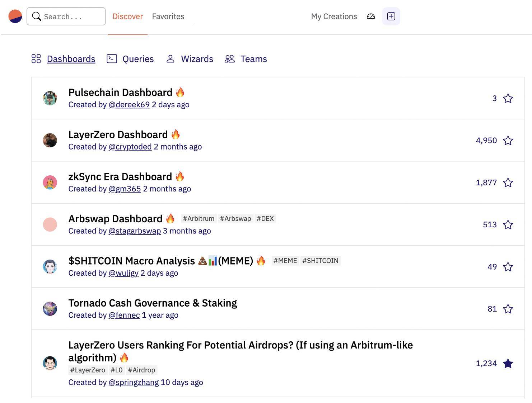Click the 513 star count

(490, 225)
